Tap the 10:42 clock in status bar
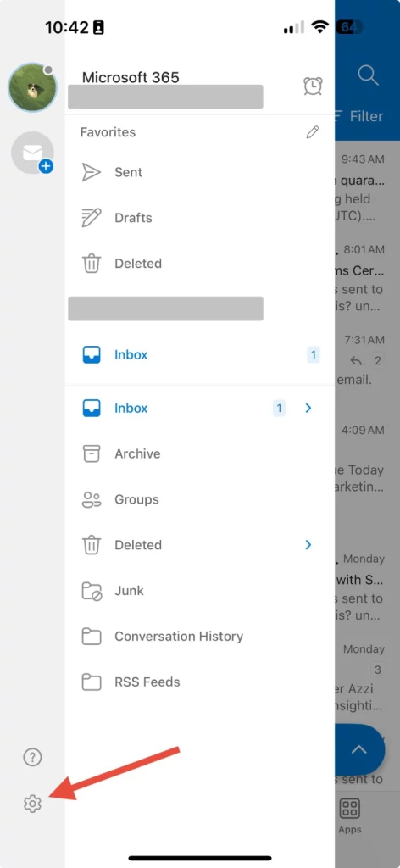This screenshot has width=400, height=868. pyautogui.click(x=67, y=28)
